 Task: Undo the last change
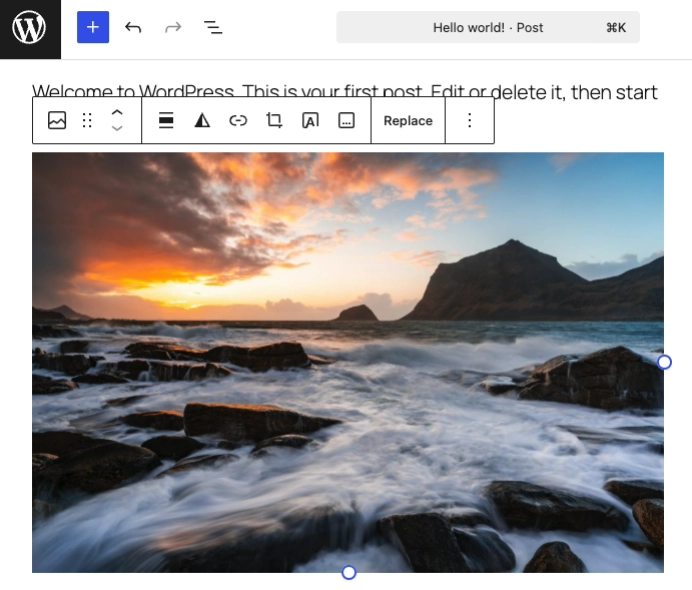(x=133, y=27)
